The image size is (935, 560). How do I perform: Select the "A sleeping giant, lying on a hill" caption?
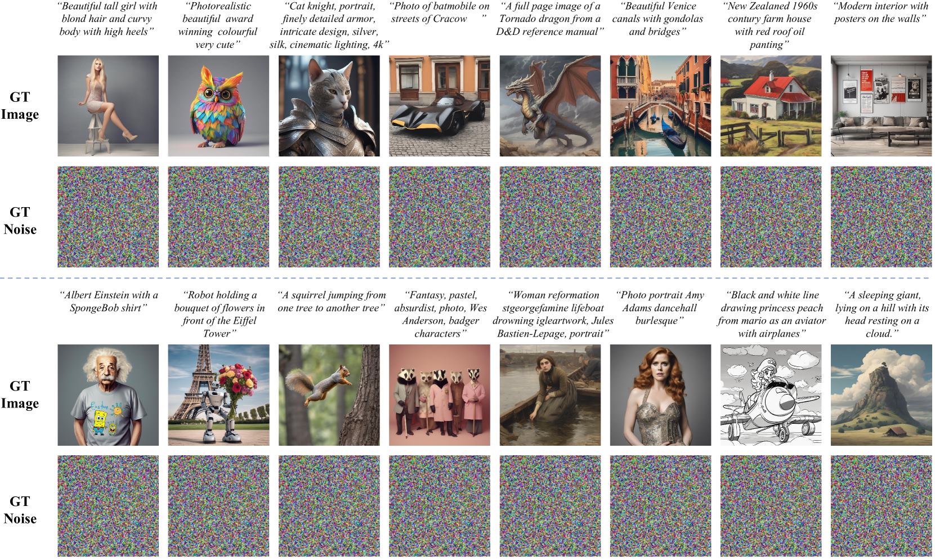pos(882,314)
